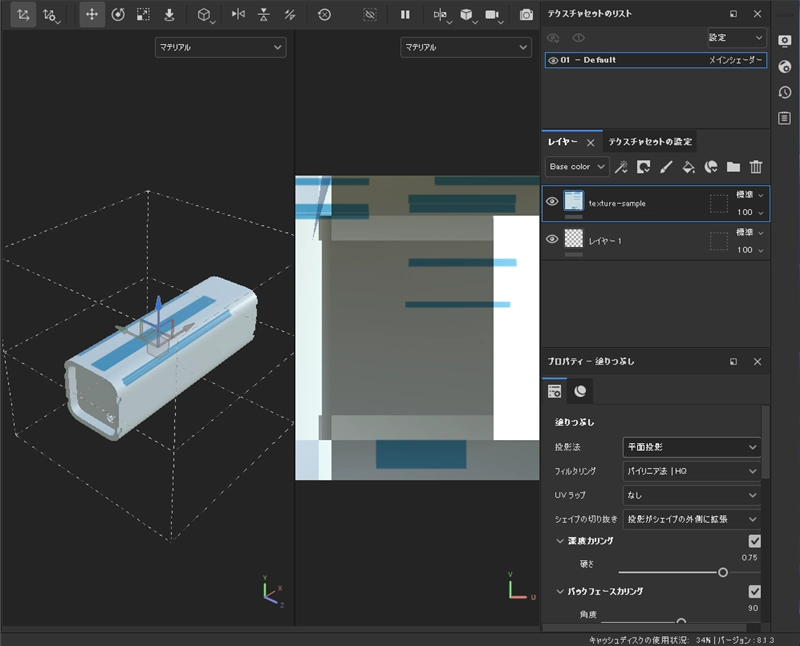Image resolution: width=800 pixels, height=646 pixels.
Task: Activate the scale tool
Action: [143, 15]
